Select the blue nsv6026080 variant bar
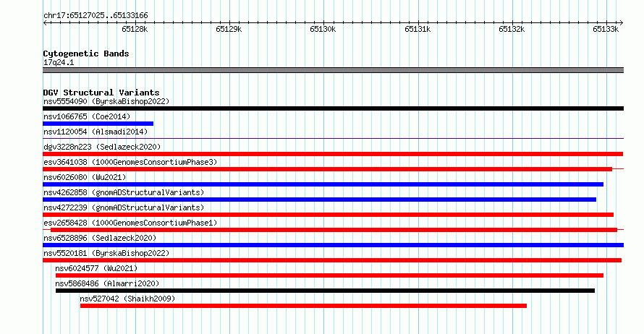Viewport: 644px width, 334px height. pyautogui.click(x=323, y=184)
